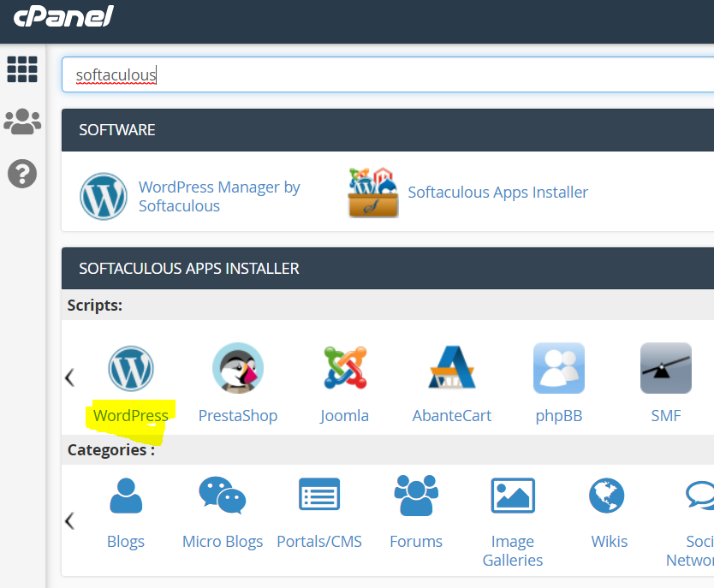714x588 pixels.
Task: Click the cPanel logo
Action: coord(63,16)
